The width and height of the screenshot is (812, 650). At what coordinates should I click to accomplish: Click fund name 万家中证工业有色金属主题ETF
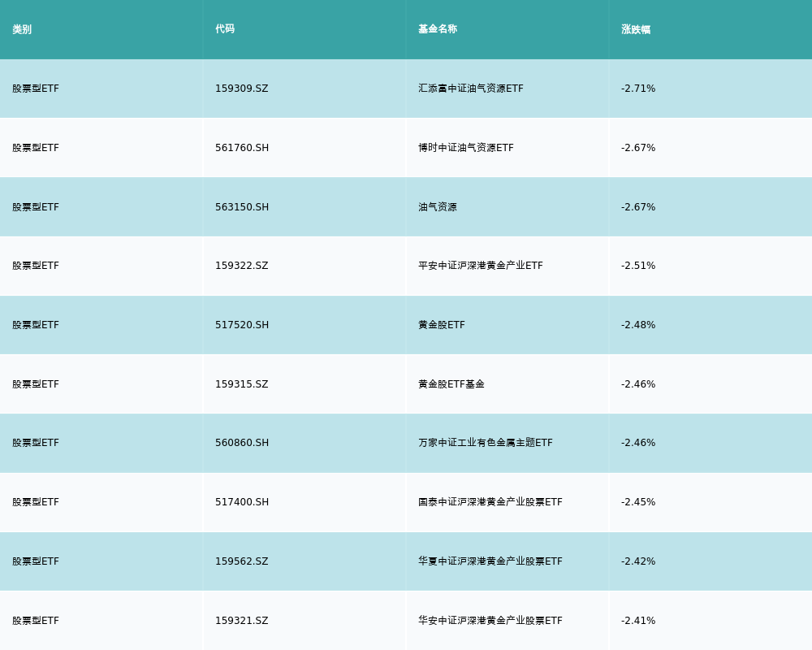486,443
